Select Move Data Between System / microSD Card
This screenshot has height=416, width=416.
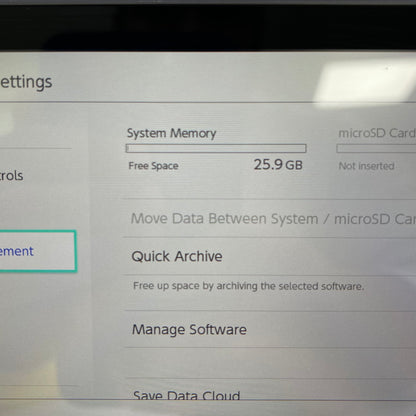coord(270,219)
